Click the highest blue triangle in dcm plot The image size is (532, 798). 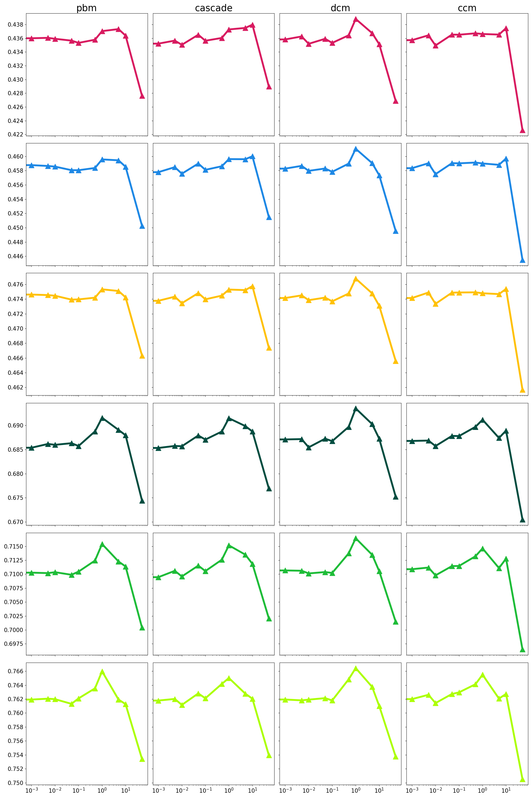pyautogui.click(x=356, y=149)
